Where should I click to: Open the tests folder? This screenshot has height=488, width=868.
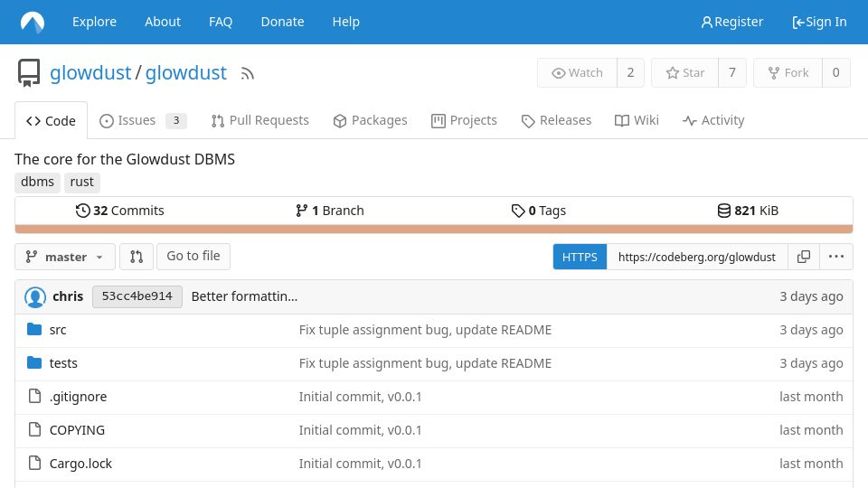[x=63, y=363]
